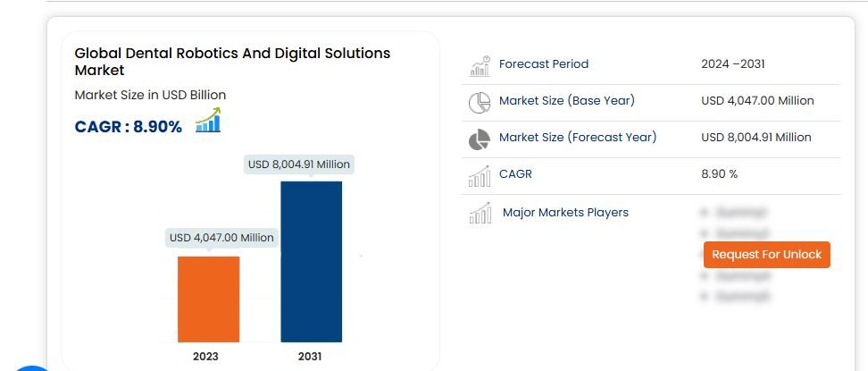Screen dimensions: 868x371
Task: Click the 2031 axis label
Action: pos(310,356)
